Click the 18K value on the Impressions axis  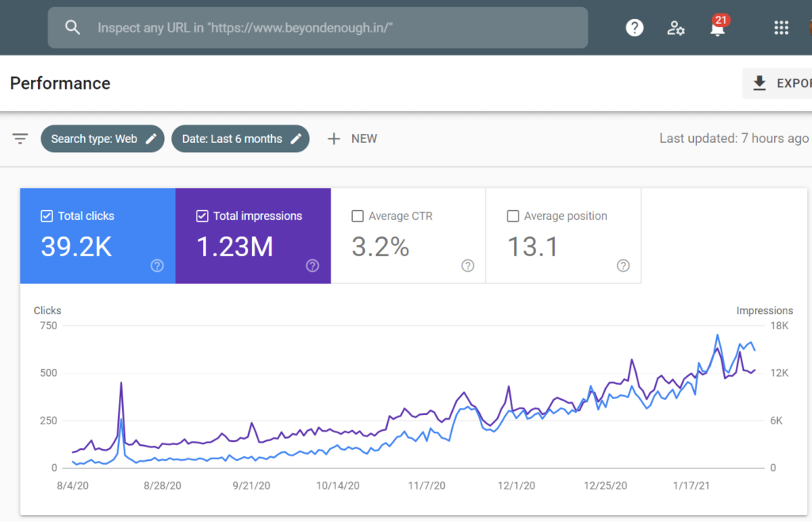point(779,326)
